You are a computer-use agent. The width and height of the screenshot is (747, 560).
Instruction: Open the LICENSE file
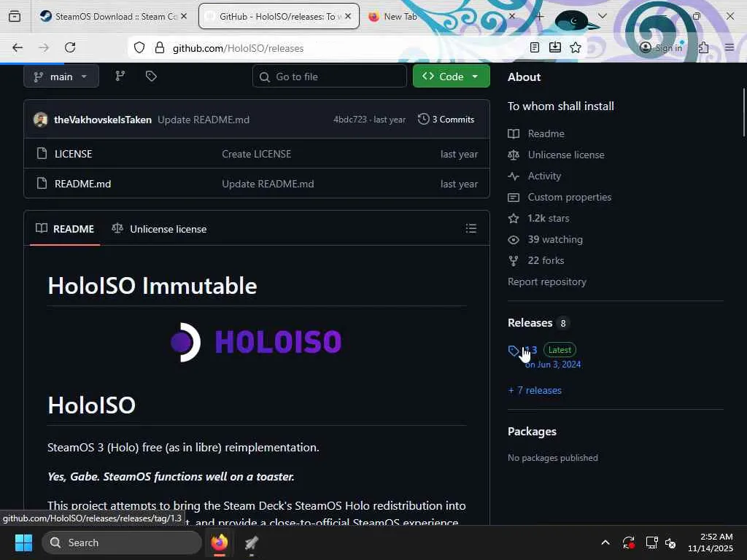tap(74, 154)
